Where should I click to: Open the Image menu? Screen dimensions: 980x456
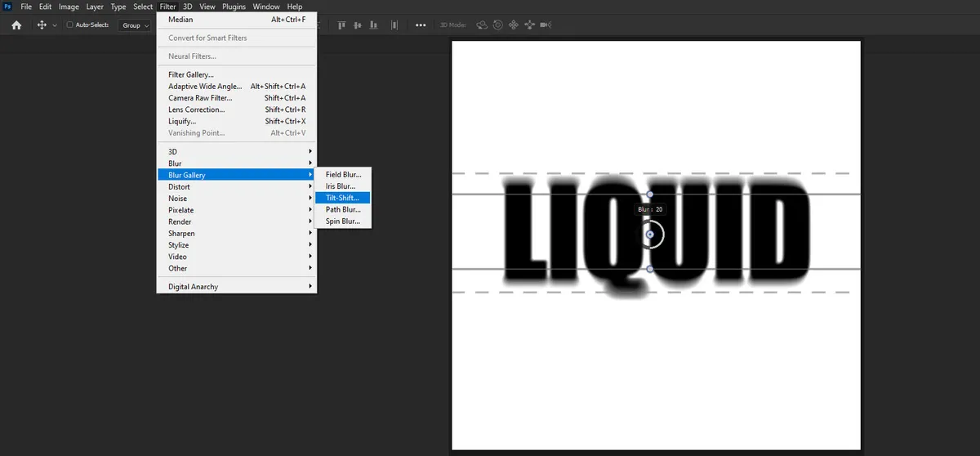coord(69,7)
